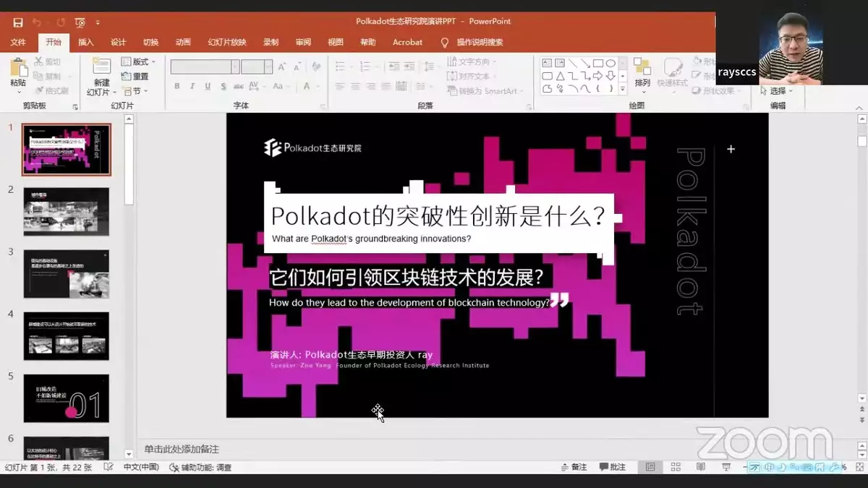
Task: Switch to the 审阅 review tab
Action: [303, 42]
